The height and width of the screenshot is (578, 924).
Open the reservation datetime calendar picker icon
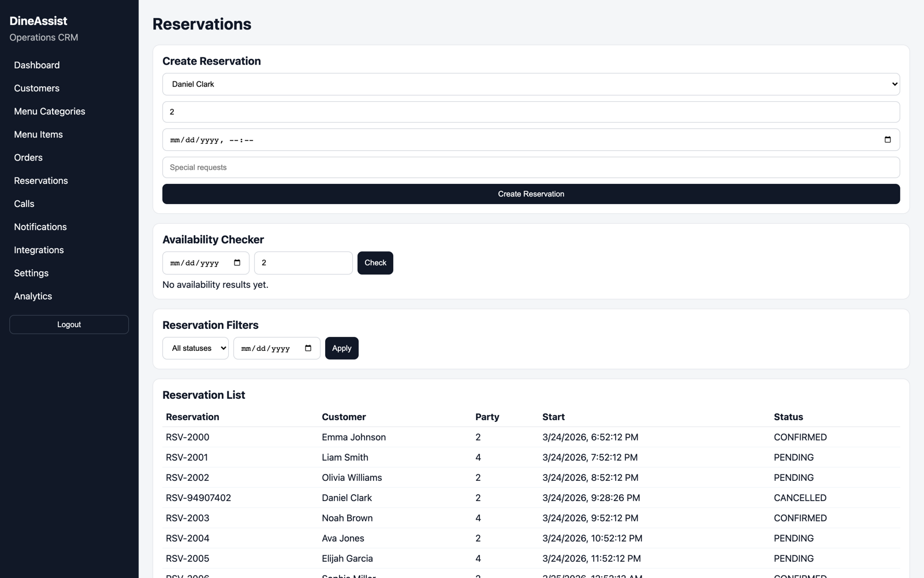coord(888,140)
